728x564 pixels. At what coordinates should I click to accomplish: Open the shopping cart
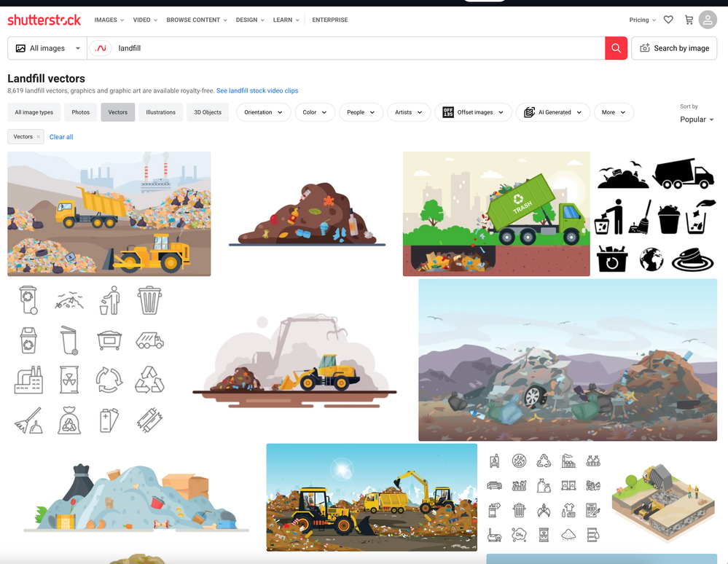pos(688,20)
